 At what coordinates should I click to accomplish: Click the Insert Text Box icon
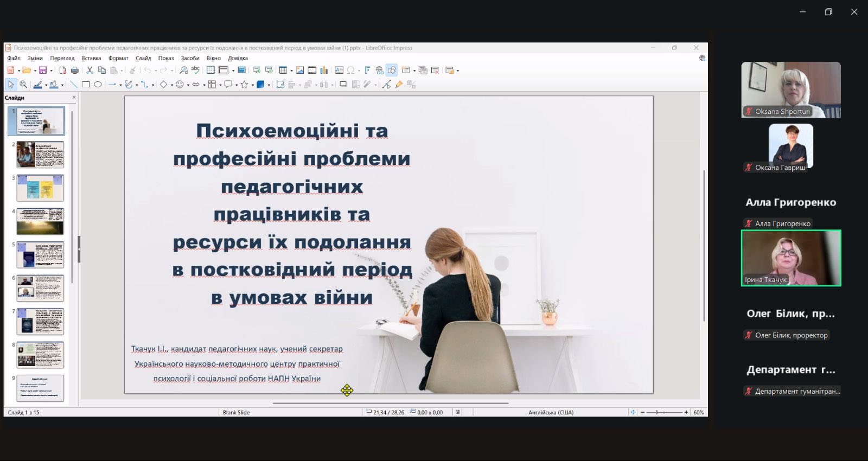339,71
